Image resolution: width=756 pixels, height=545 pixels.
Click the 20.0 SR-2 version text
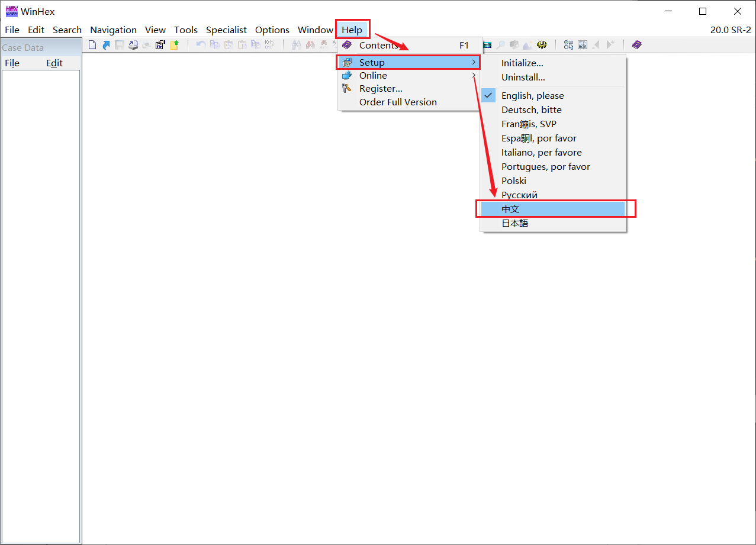pos(731,30)
